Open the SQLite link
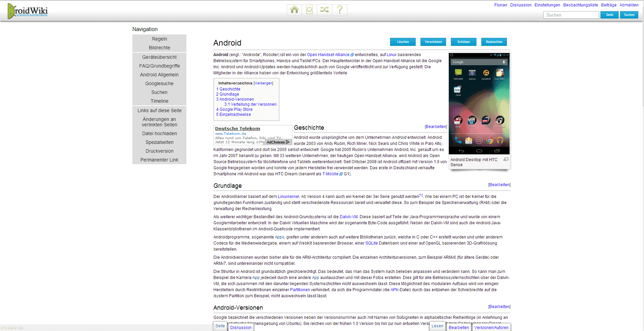The image size is (644, 331). point(371,243)
